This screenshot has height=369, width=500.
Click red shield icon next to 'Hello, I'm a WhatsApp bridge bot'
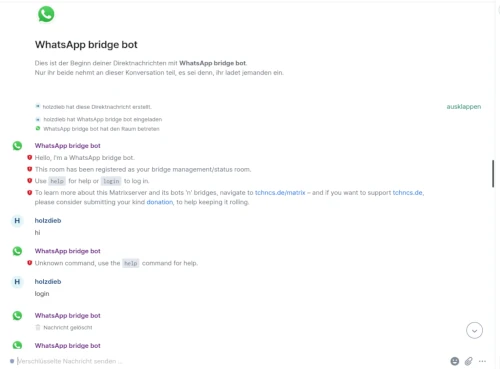point(30,157)
